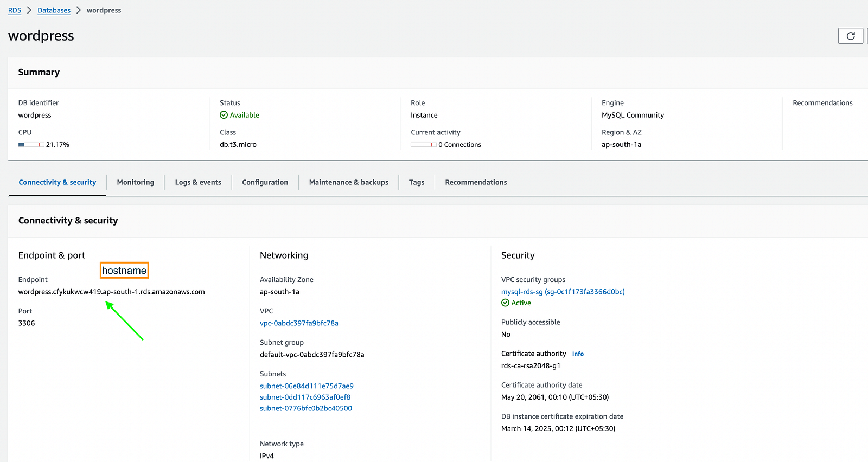This screenshot has height=462, width=868.
Task: Open the Maintenance & backups tab
Action: tap(349, 182)
